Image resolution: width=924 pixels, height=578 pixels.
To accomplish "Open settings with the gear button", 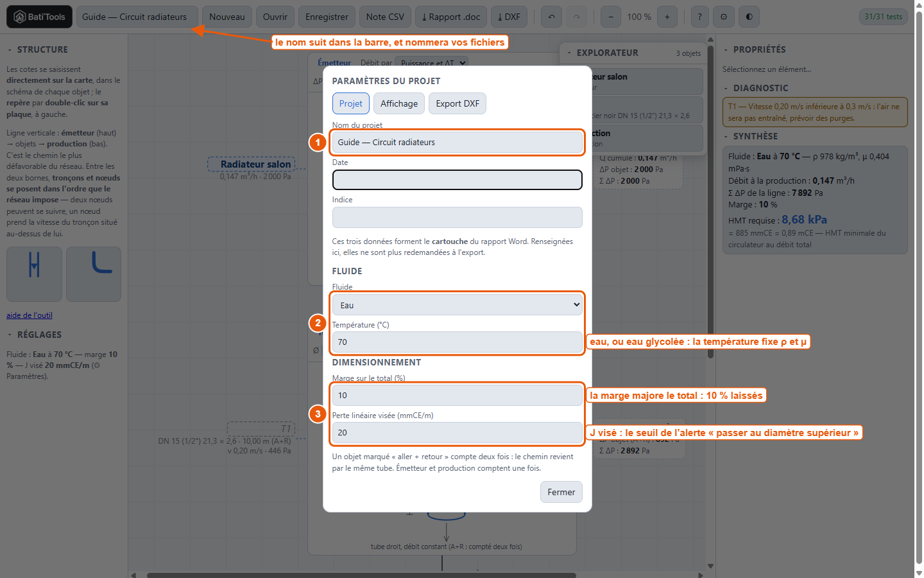I will (x=724, y=17).
